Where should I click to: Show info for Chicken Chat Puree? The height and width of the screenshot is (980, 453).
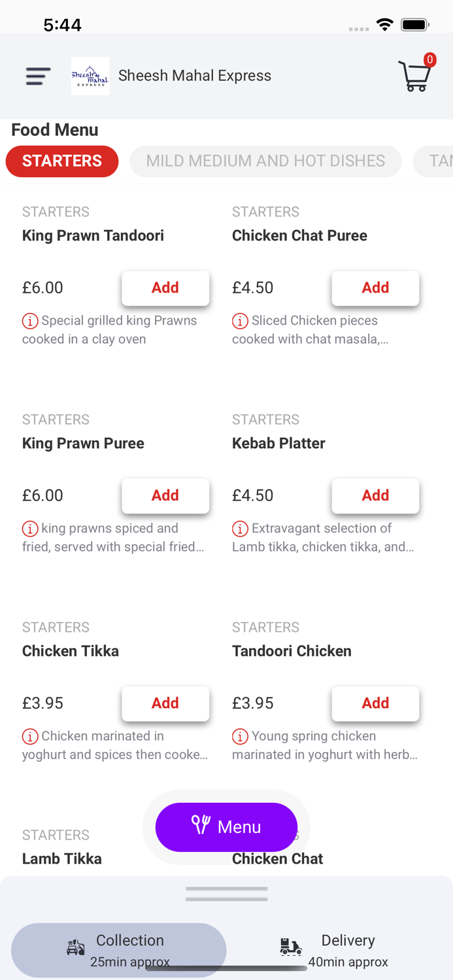pyautogui.click(x=240, y=321)
